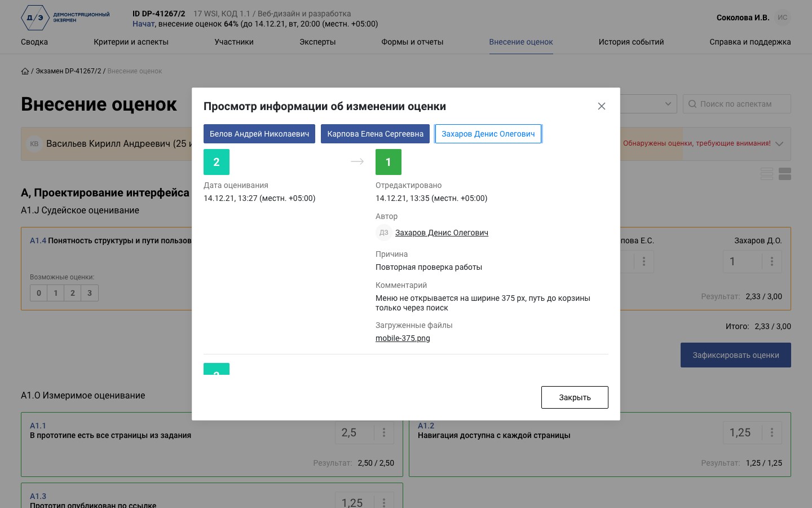Click the Демонстрационный экзамен logo

click(65, 17)
